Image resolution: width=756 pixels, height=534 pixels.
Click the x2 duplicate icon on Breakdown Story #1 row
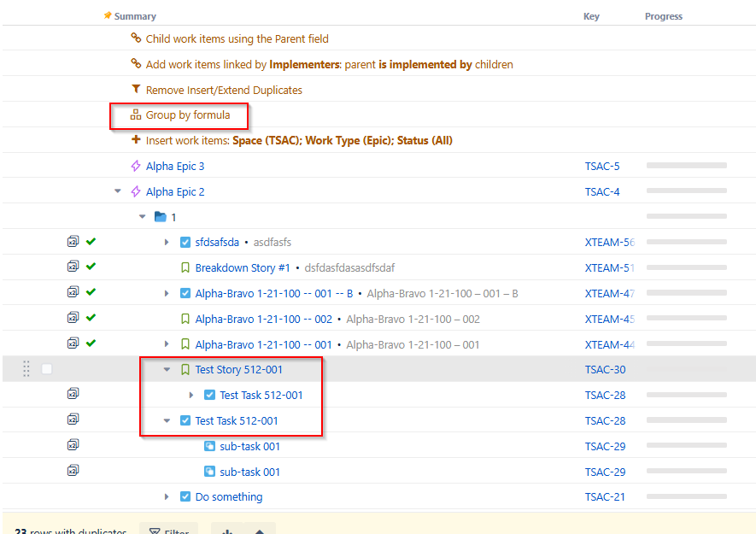[x=73, y=267]
